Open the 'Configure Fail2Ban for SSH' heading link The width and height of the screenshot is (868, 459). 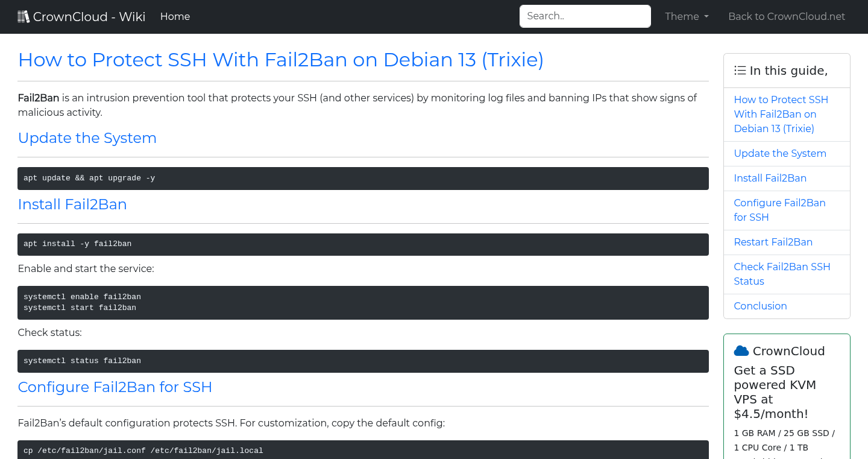pos(115,387)
